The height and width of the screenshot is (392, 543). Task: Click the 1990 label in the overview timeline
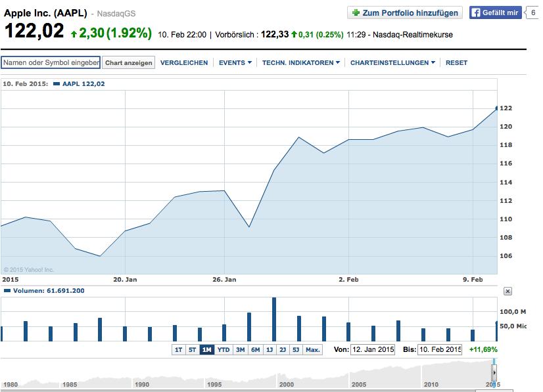(x=142, y=384)
